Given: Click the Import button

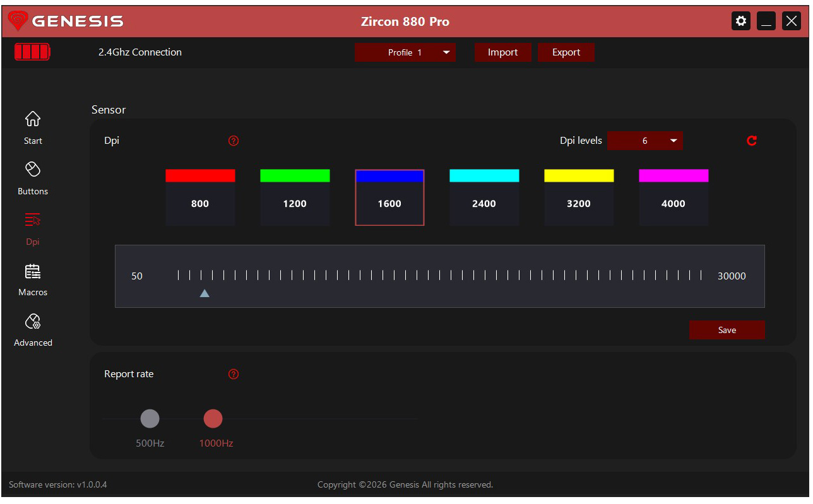Looking at the screenshot, I should tap(503, 52).
